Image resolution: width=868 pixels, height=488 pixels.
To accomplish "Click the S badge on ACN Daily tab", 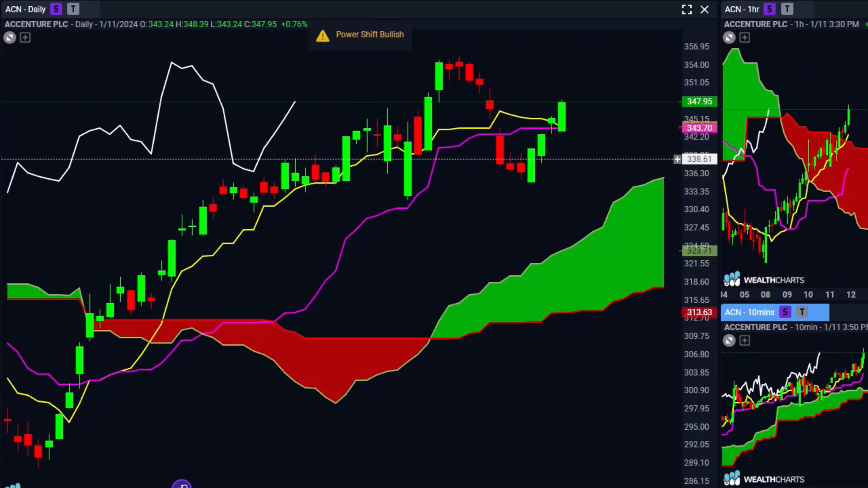I will [x=56, y=9].
